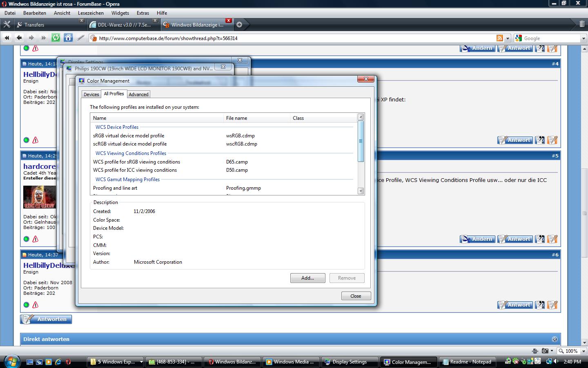This screenshot has height=368, width=588.
Task: Switch to the Devices tab
Action: tap(91, 94)
